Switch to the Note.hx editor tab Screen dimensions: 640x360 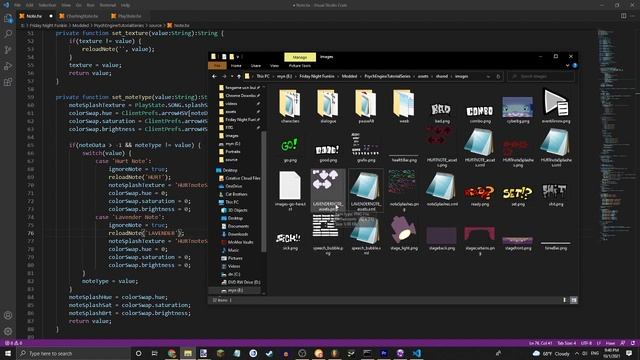(x=34, y=16)
